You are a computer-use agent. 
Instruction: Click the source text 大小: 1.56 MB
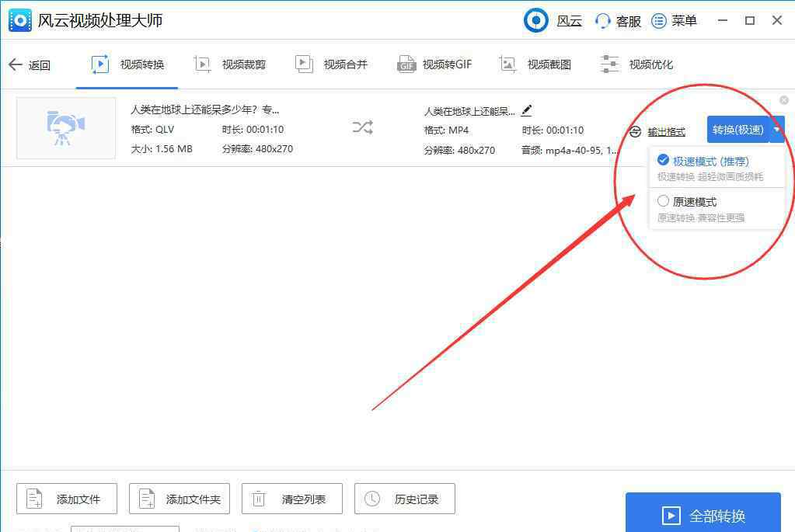(162, 149)
